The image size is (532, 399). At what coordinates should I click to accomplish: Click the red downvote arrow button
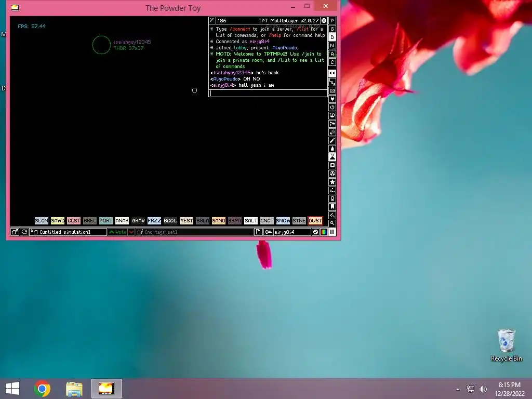coord(131,232)
